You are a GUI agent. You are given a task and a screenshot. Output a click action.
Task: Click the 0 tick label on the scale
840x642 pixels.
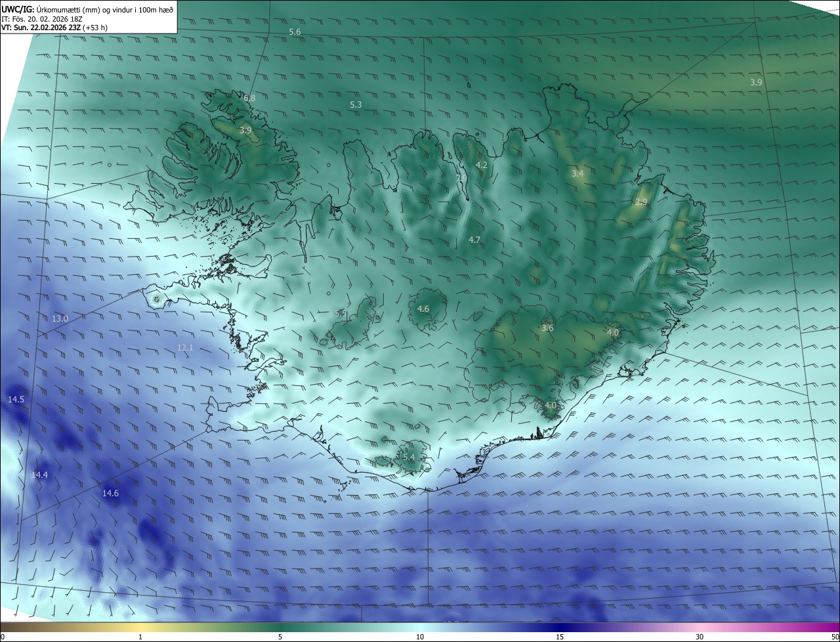[x=3, y=637]
